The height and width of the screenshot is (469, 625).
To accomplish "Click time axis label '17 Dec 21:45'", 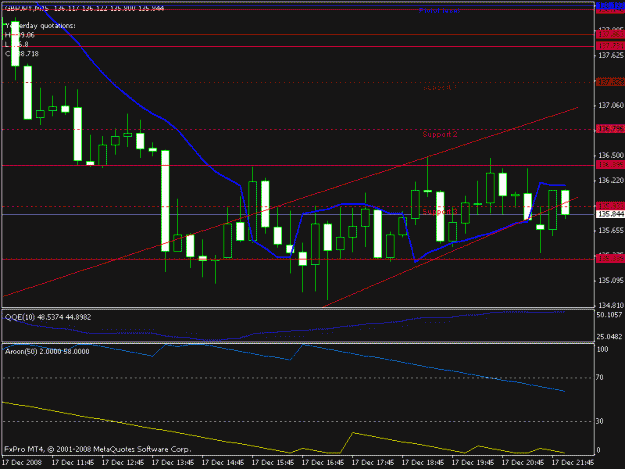I will (x=573, y=462).
